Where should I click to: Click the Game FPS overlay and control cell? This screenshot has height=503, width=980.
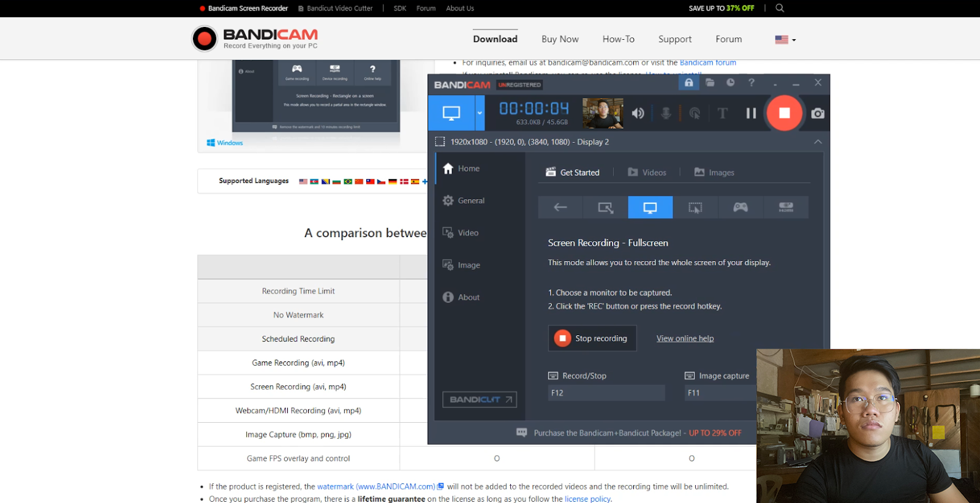pos(298,458)
